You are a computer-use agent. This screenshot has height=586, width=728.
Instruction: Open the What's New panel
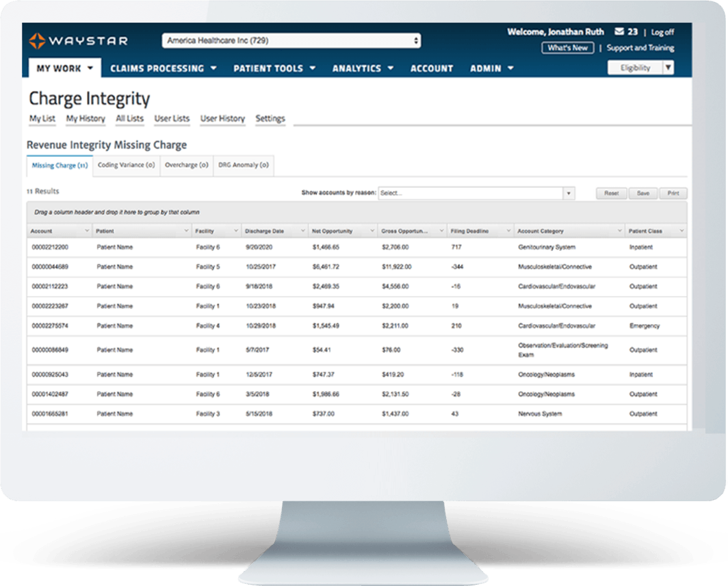click(x=567, y=48)
